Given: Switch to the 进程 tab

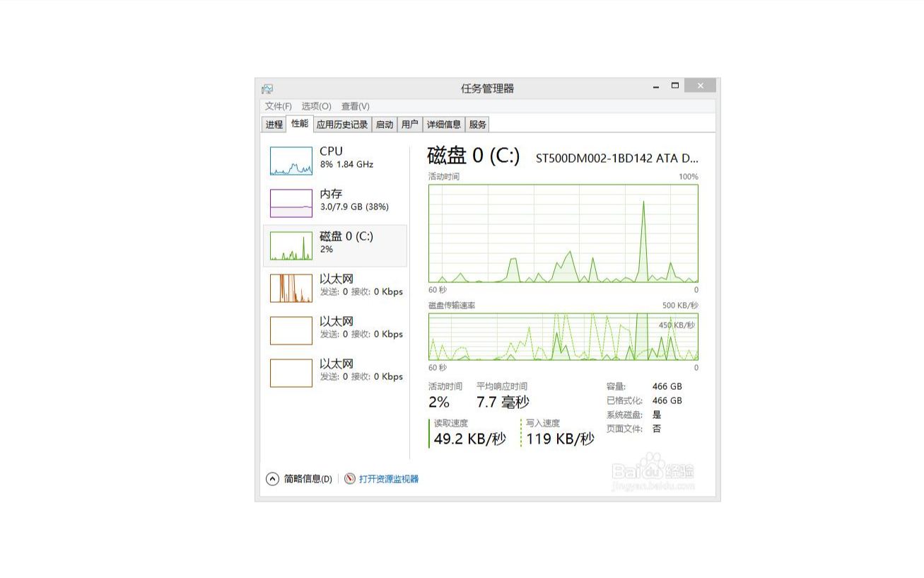Looking at the screenshot, I should pyautogui.click(x=274, y=125).
